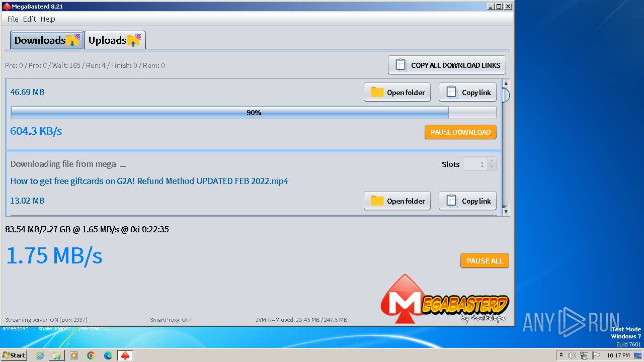Click the 83.54 MB/2.27 GB progress summary
644x362 pixels.
[x=87, y=229]
